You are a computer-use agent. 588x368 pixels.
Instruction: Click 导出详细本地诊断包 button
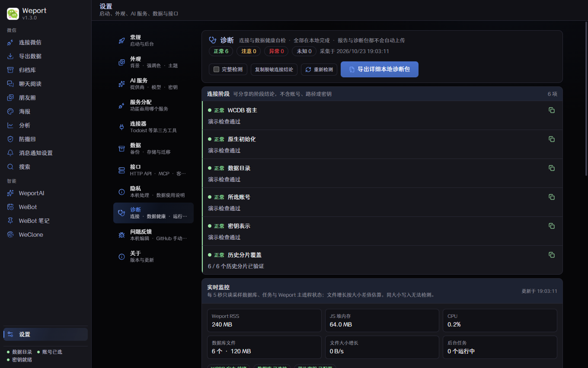coord(379,69)
